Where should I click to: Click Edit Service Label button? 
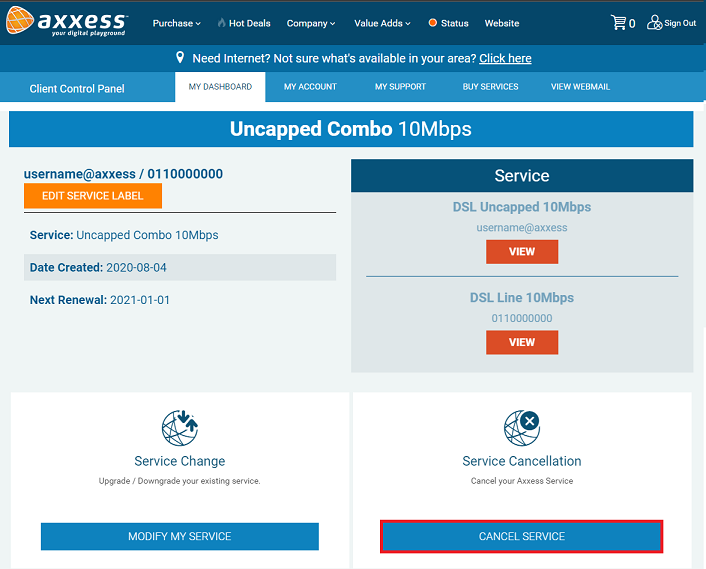coord(93,196)
